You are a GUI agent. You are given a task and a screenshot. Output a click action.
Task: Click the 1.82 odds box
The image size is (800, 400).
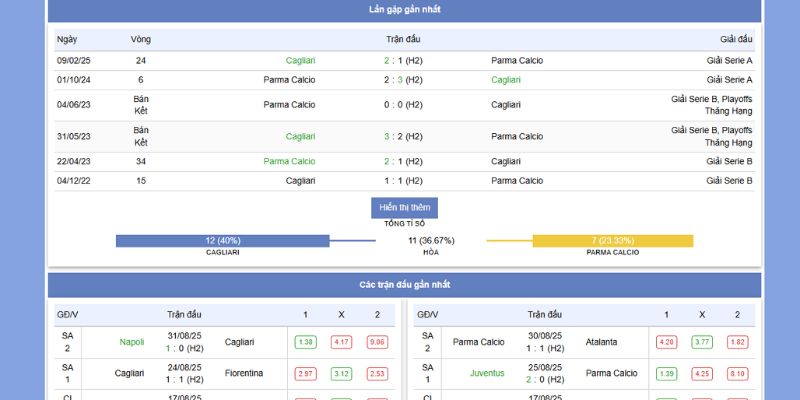pos(738,342)
